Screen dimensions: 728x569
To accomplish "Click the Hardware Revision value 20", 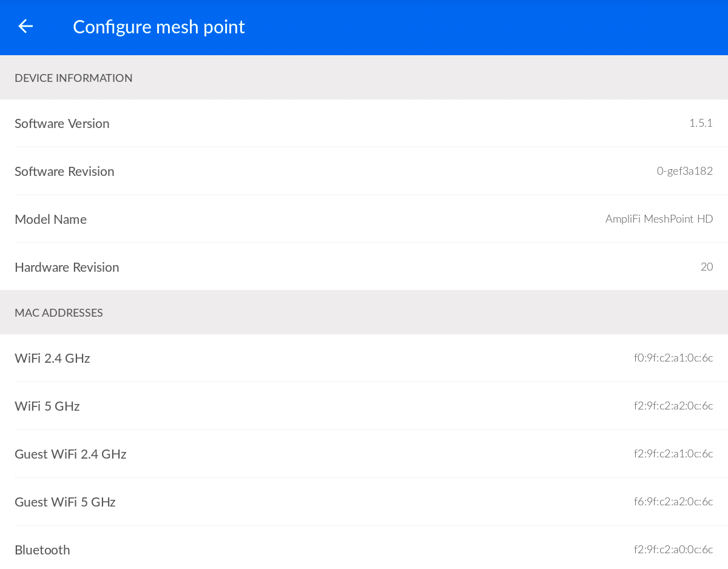I will 706,267.
